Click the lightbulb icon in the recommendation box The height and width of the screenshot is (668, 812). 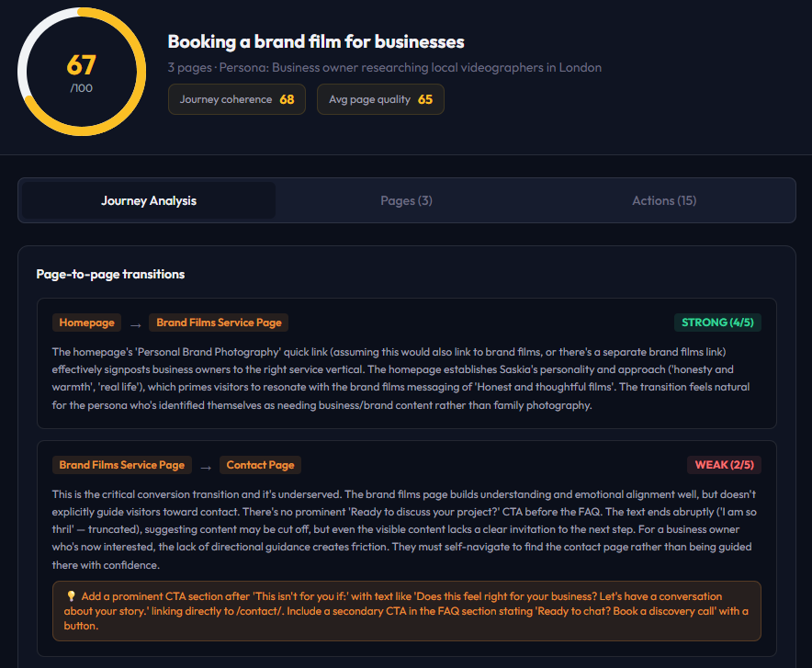(72, 596)
